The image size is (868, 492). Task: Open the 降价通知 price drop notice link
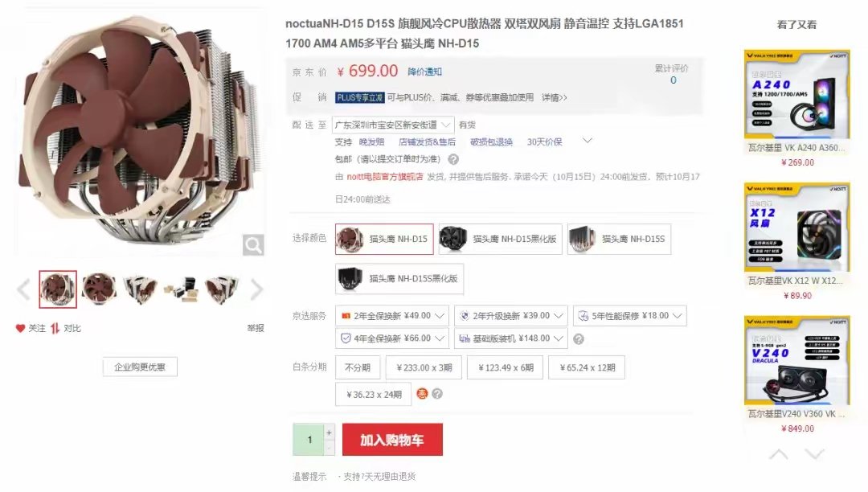point(424,72)
